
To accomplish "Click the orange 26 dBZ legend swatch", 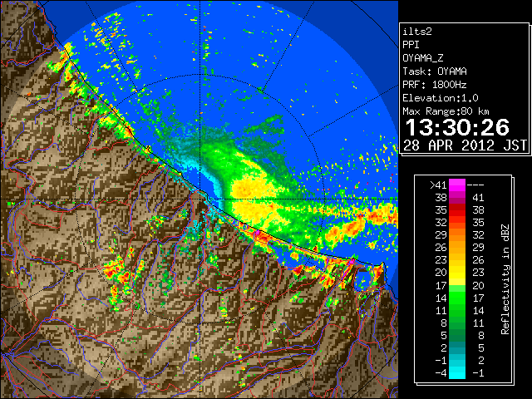I will pos(457,248).
